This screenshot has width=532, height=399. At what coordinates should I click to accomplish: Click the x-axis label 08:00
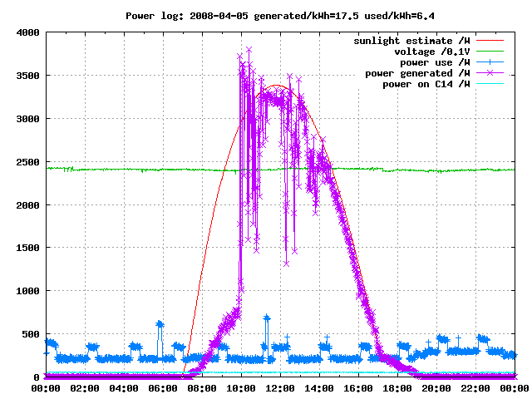click(202, 388)
